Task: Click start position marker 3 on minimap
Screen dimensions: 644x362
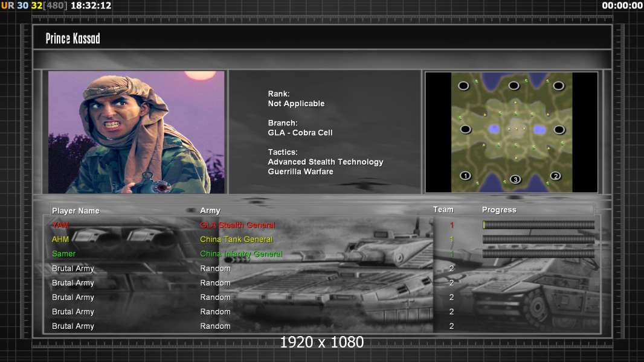Action: pos(515,179)
